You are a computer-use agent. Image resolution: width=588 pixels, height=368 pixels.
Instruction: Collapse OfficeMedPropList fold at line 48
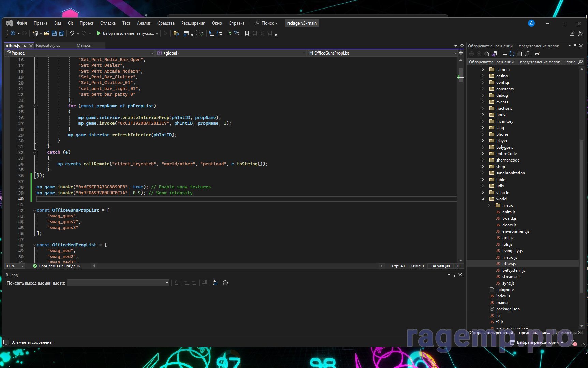[34, 245]
